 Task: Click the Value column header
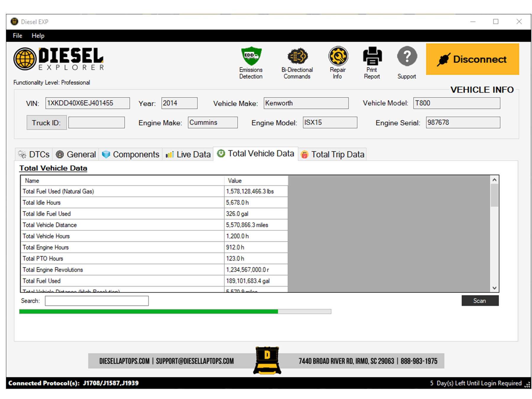256,181
